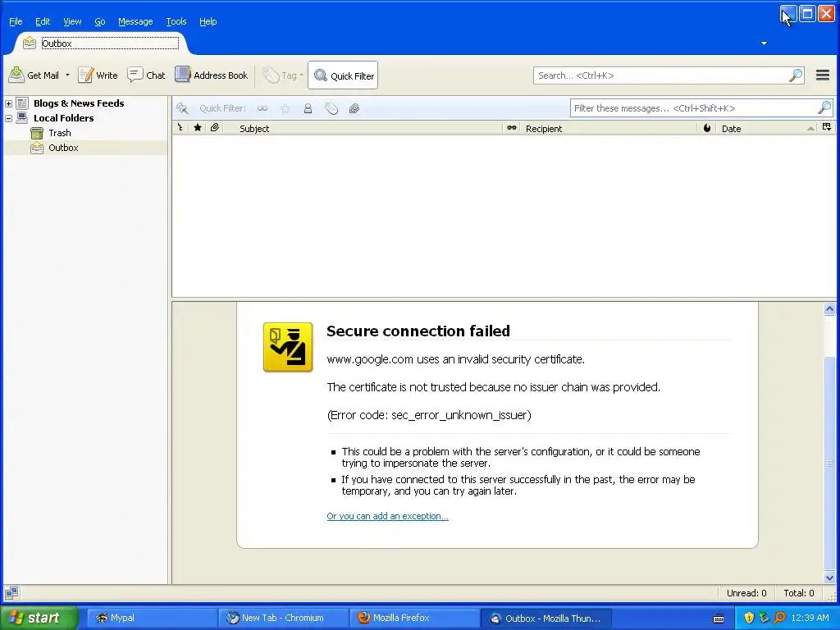Image resolution: width=840 pixels, height=630 pixels.
Task: Click the online/offline status icon
Action: click(11, 592)
